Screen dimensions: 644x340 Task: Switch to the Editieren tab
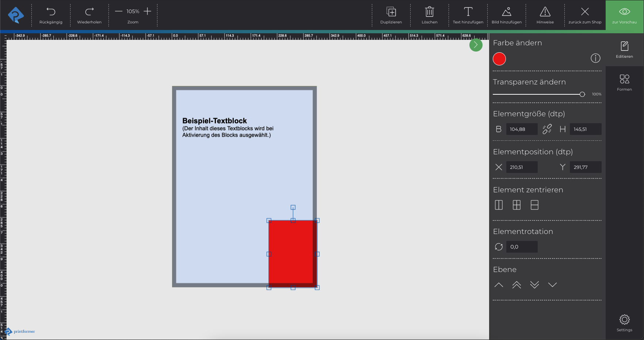point(624,50)
